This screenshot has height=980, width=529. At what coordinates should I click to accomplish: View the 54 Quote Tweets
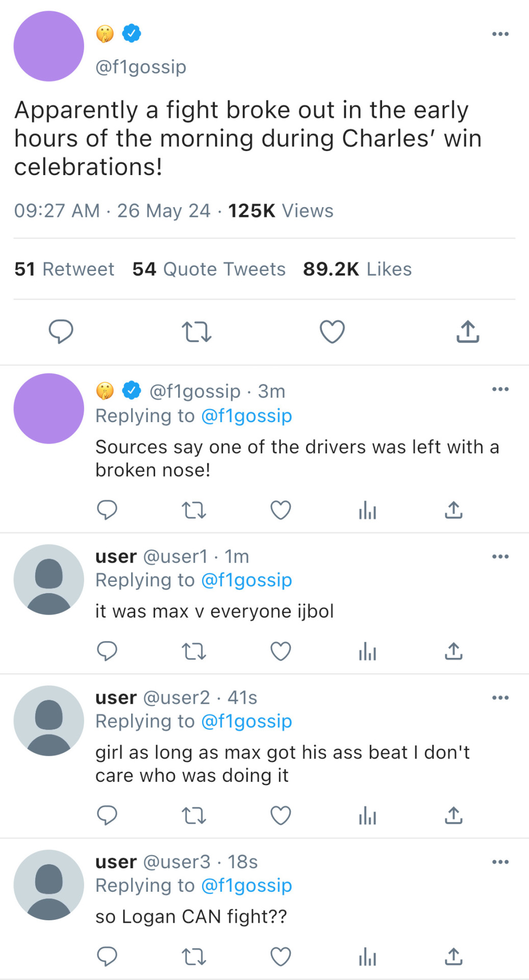pos(209,269)
